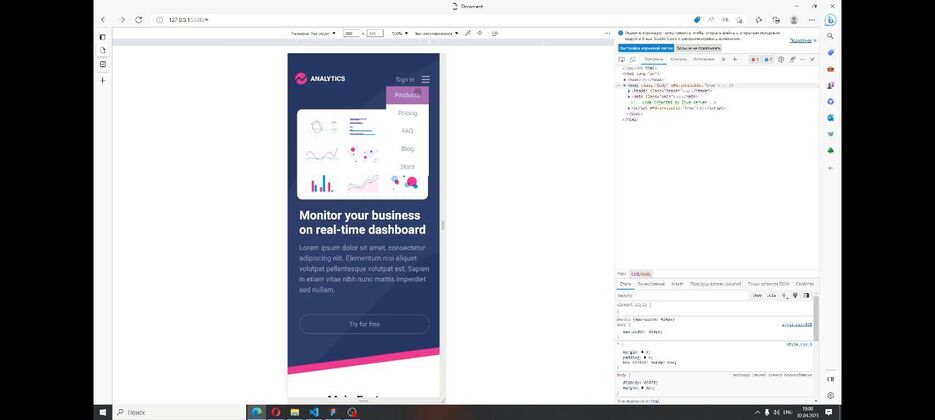The image size is (935, 420).
Task: Click the viewport width input field
Action: 351,33
